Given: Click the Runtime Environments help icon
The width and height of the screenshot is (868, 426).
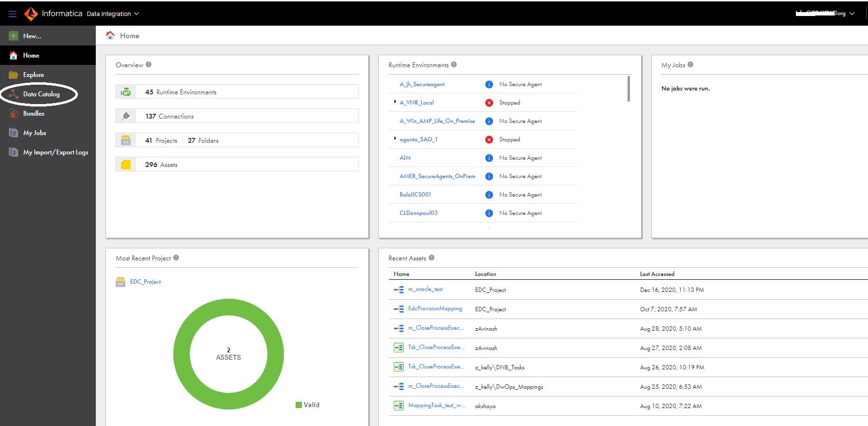Looking at the screenshot, I should click(454, 64).
